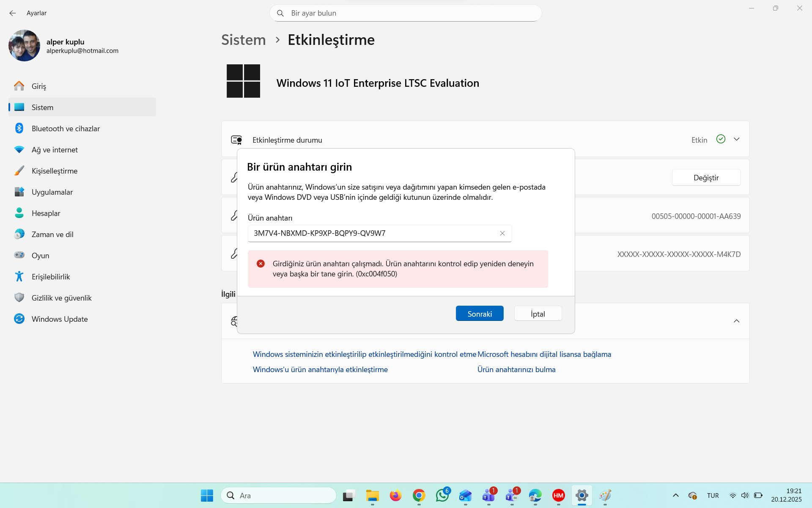812x508 pixels.
Task: Open Microsoft Edge from the taskbar
Action: coord(535,495)
